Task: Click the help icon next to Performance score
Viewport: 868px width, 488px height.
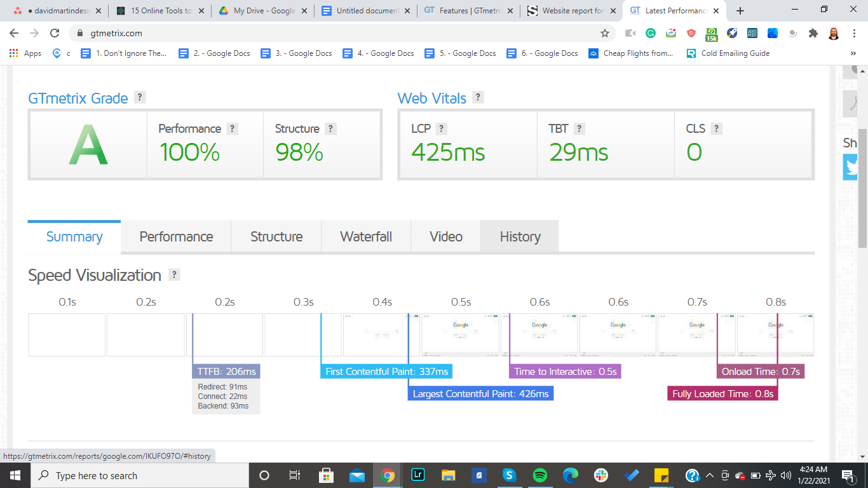Action: point(233,128)
